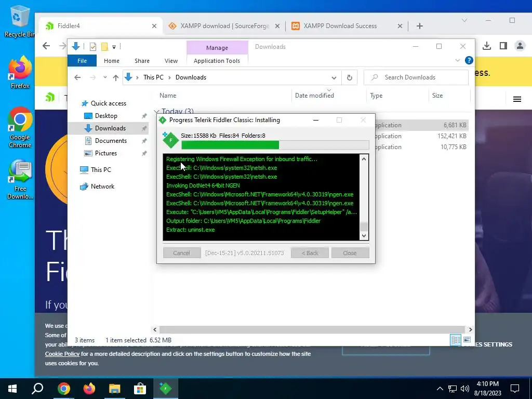Viewport: 532px width, 399px height.
Task: Show hidden system tray icons
Action: [440, 389]
